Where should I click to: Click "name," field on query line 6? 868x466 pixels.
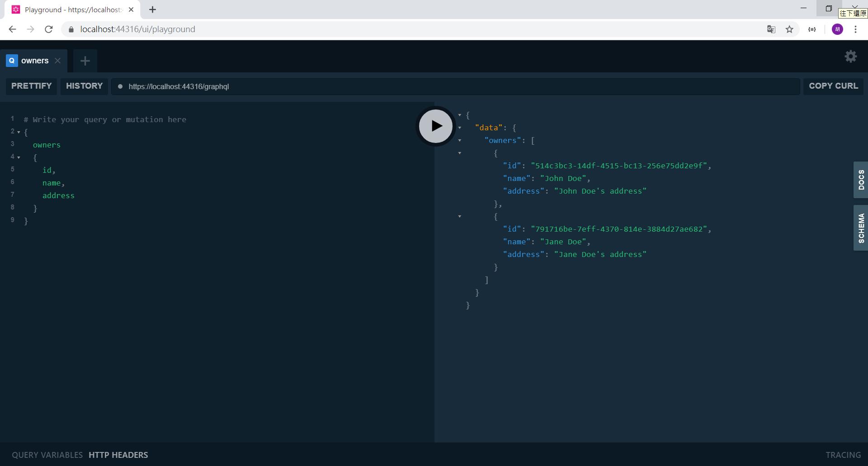tap(54, 183)
